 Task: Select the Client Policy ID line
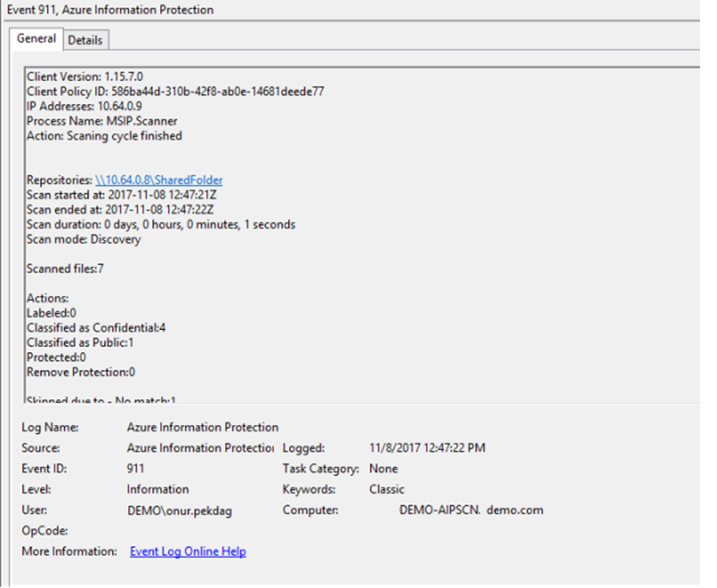point(175,91)
